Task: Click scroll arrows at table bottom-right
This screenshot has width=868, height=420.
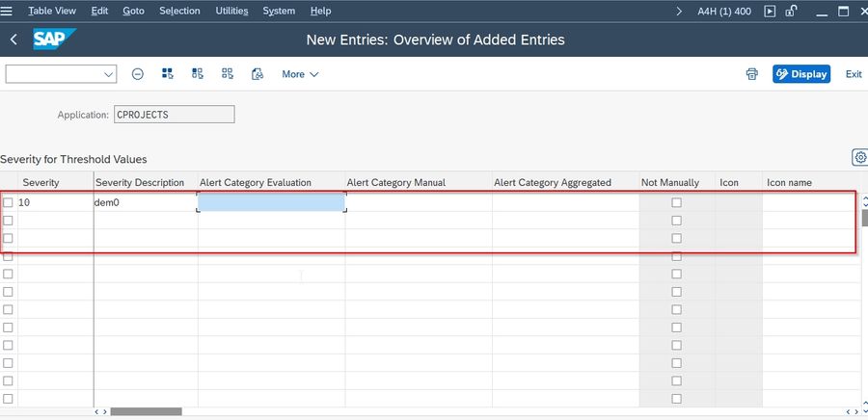Action: tap(853, 411)
